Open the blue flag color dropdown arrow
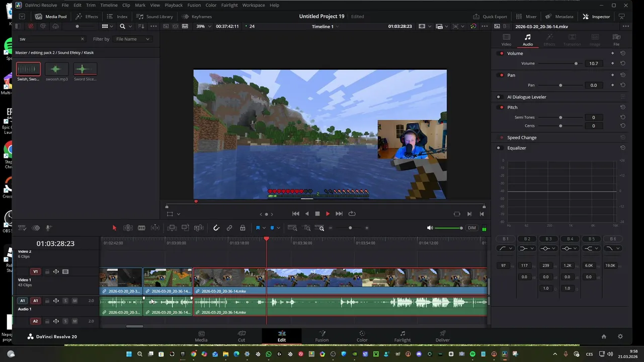 264,228
